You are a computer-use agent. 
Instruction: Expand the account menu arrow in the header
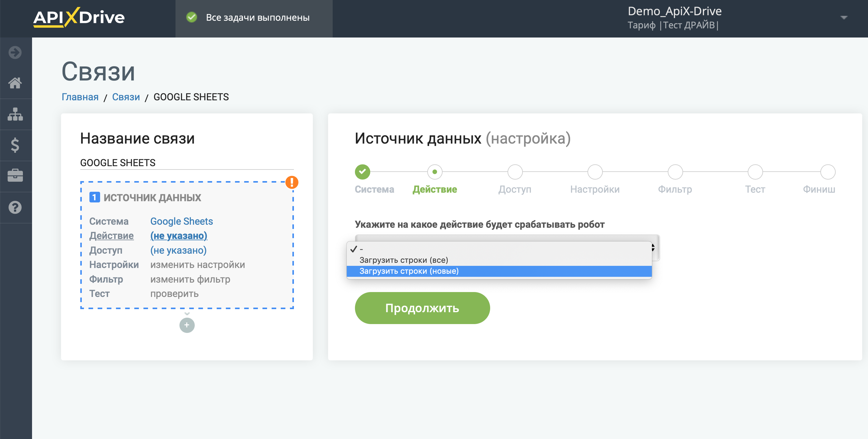coord(844,17)
